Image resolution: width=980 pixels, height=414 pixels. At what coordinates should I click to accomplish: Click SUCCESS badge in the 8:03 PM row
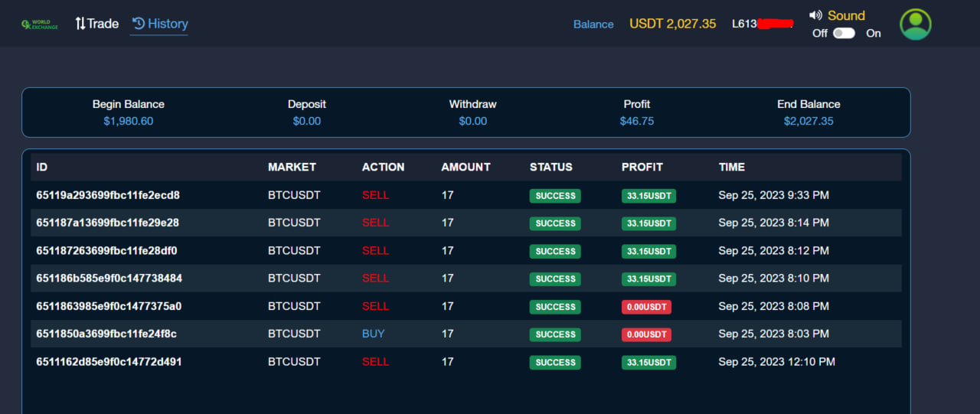[555, 334]
